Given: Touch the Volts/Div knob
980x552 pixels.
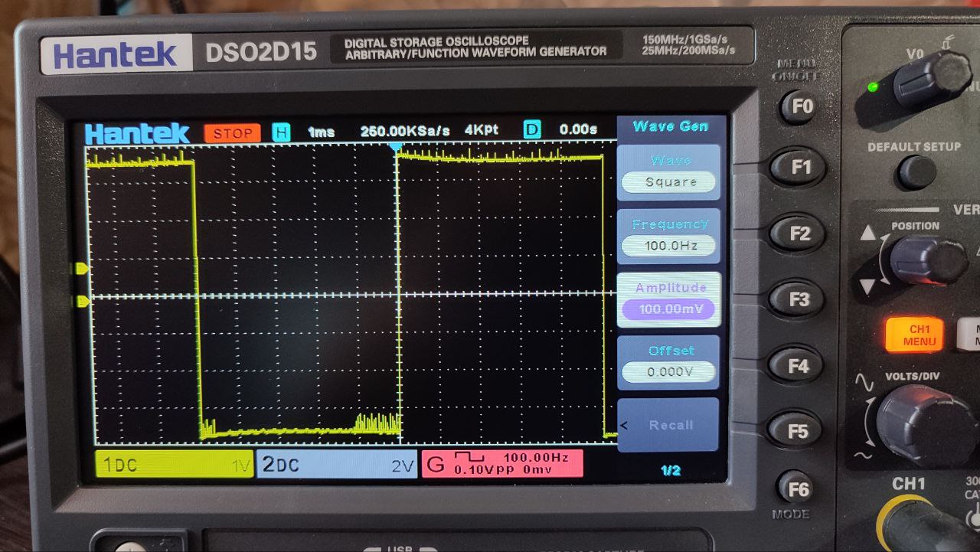Looking at the screenshot, I should click(922, 423).
